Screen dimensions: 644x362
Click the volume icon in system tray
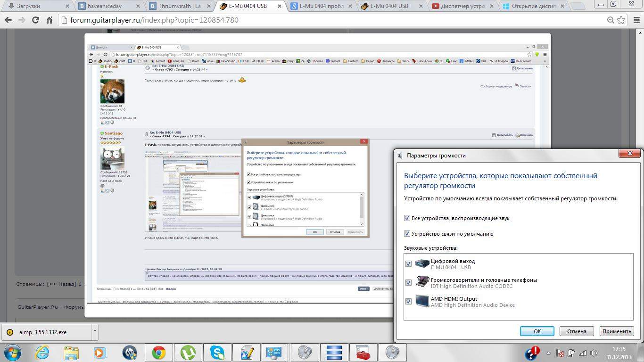[594, 353]
